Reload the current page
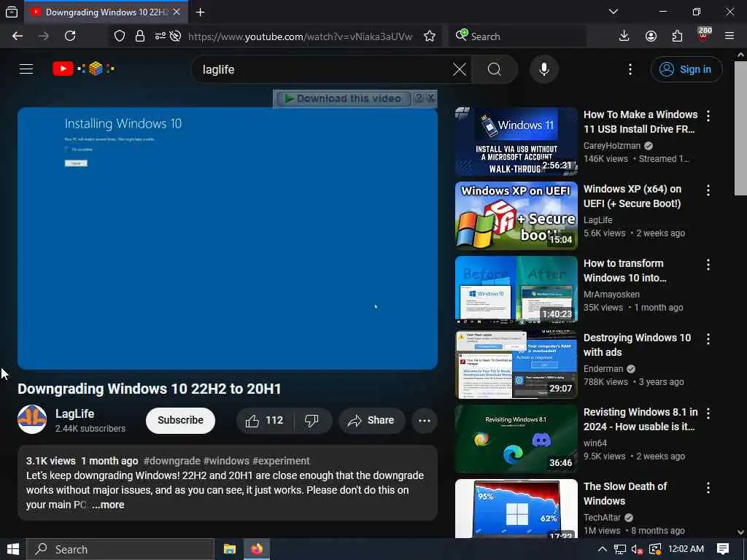Image resolution: width=747 pixels, height=560 pixels. (70, 36)
